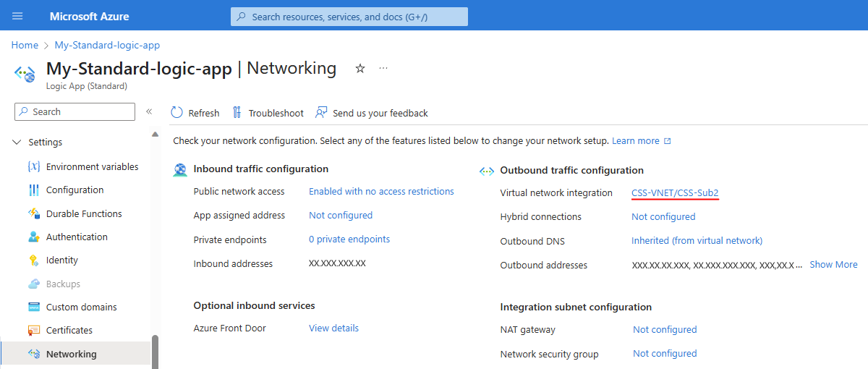Collapse the sidebar with the double chevron
This screenshot has width=868, height=369.
click(149, 111)
